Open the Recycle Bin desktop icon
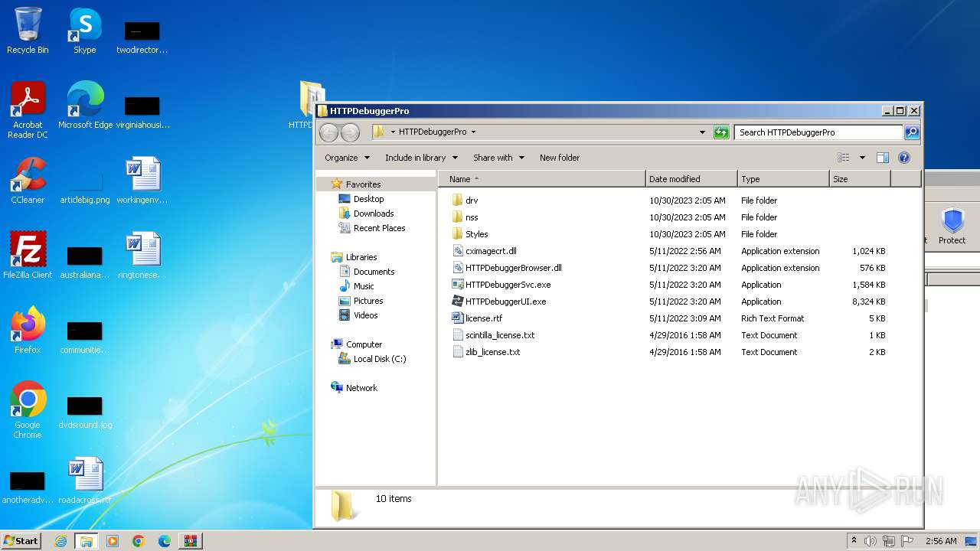This screenshot has width=980, height=551. coord(28,31)
